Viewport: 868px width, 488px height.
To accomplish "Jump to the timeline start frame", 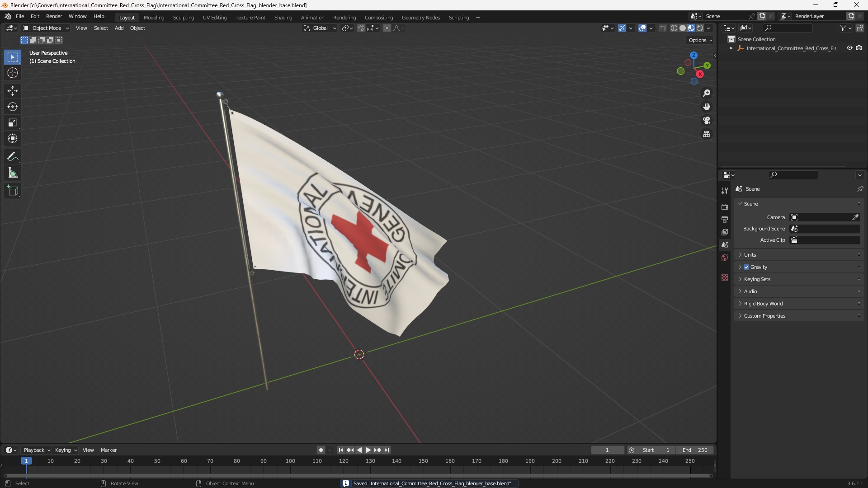I will pos(341,450).
